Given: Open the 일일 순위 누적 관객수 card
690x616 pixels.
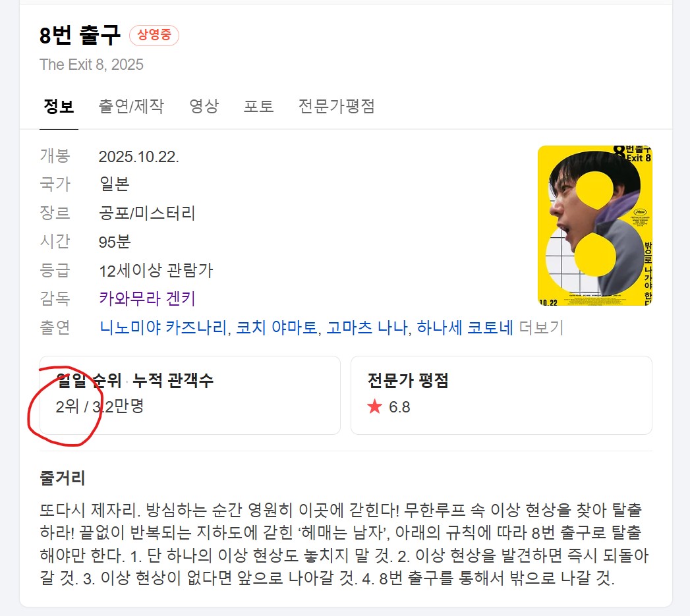Looking at the screenshot, I should [190, 395].
